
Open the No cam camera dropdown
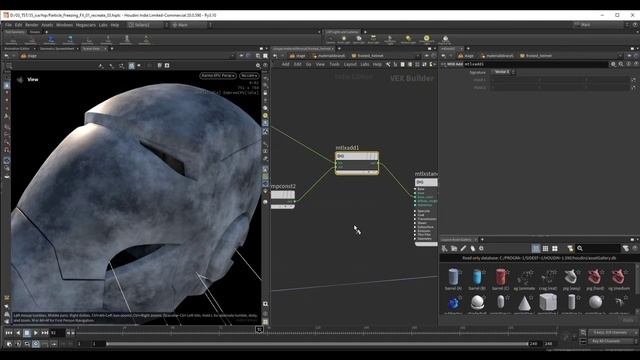249,76
